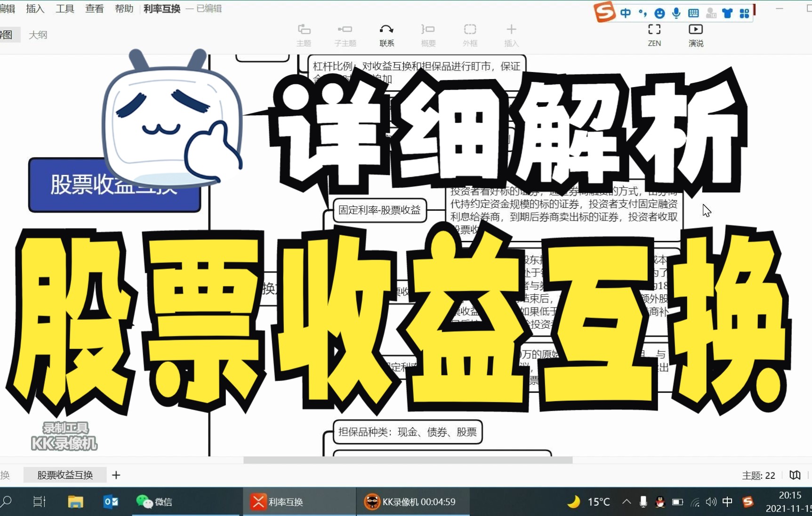The image size is (812, 516).
Task: Click the tray microphone icon
Action: 643,502
